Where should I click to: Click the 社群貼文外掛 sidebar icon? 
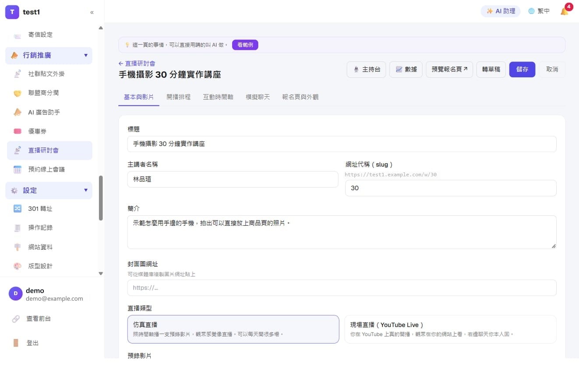[18, 74]
